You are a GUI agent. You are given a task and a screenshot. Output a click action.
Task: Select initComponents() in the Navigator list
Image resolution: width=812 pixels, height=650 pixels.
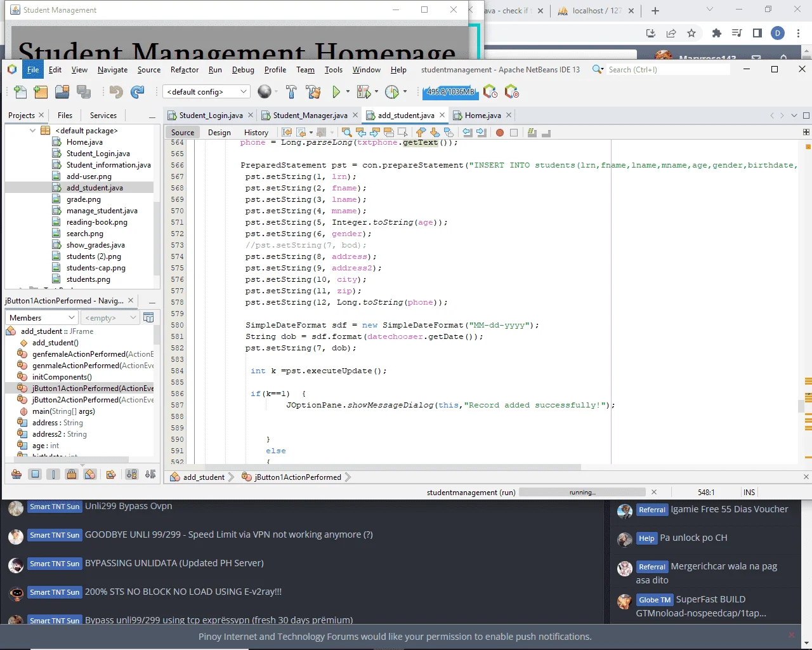click(x=62, y=377)
